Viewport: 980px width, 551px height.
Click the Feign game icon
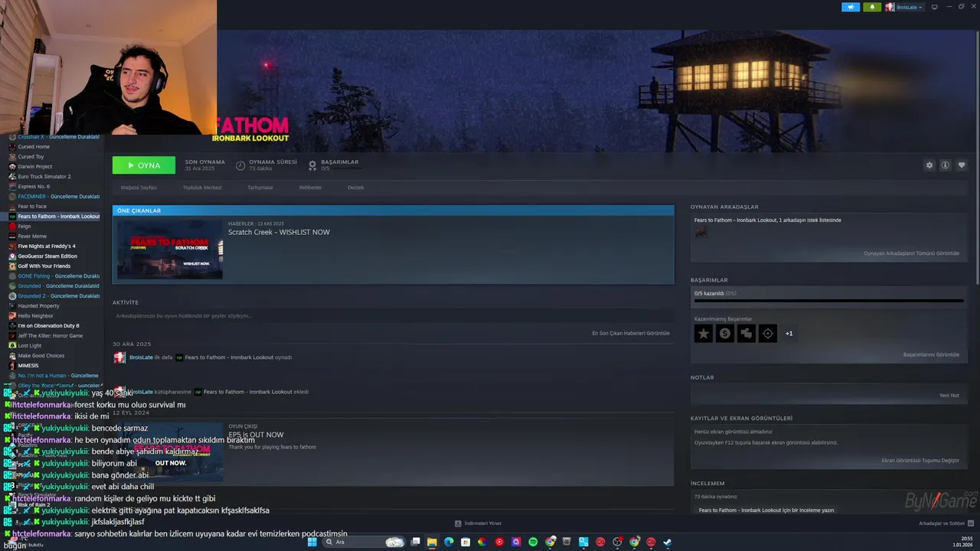[12, 227]
